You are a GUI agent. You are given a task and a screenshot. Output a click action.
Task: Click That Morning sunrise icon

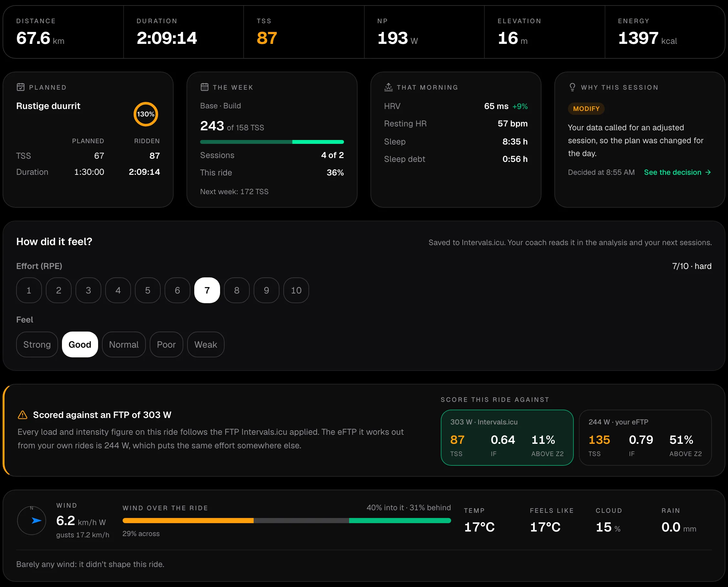click(388, 87)
